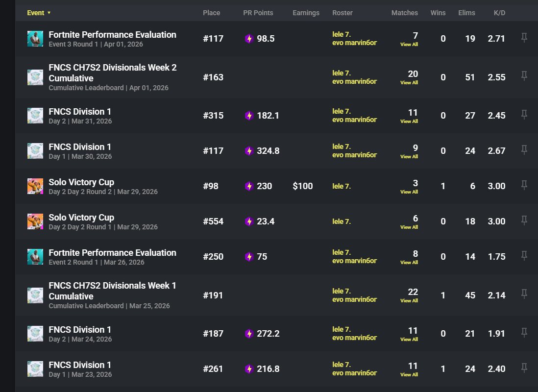
Task: Click the PR points lightning icon beside 23.4
Action: [249, 221]
